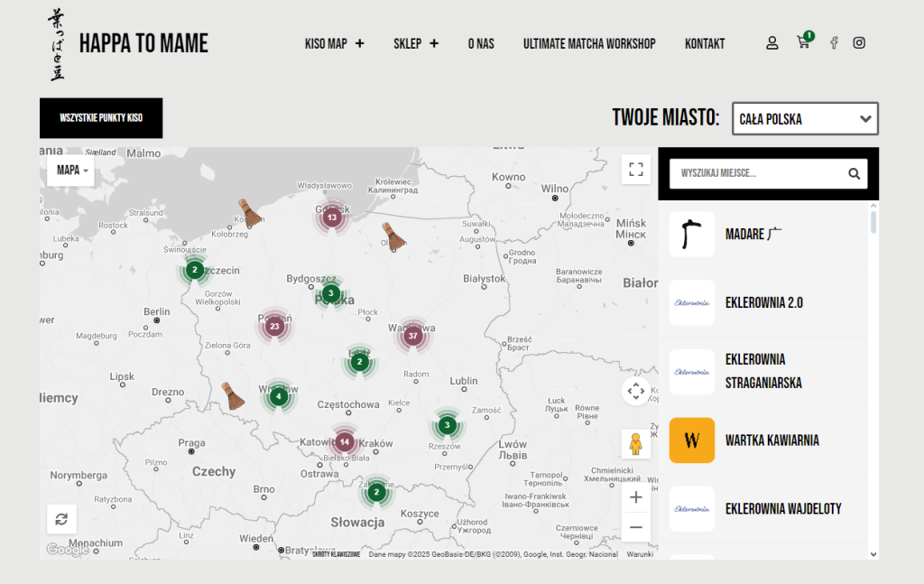Open the Gdańsk cluster of 13

332,218
